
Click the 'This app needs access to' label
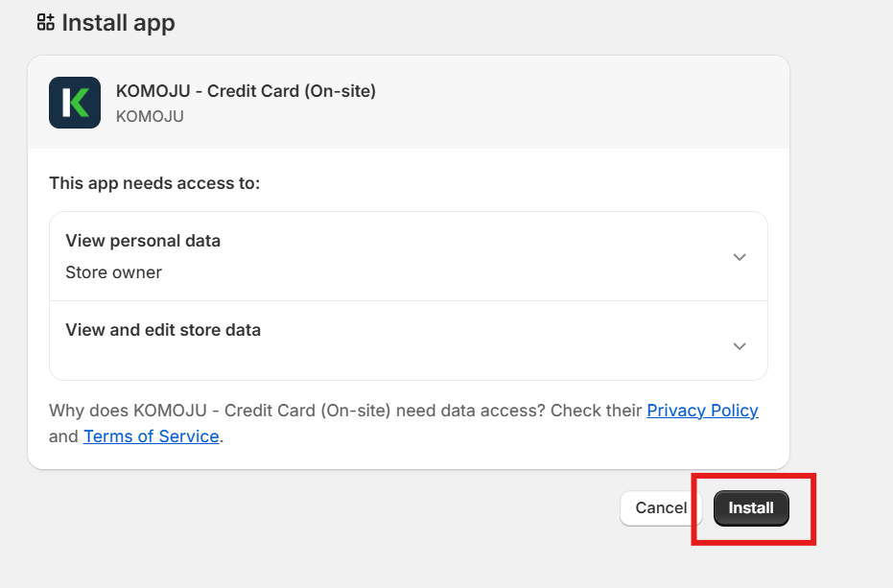point(154,182)
